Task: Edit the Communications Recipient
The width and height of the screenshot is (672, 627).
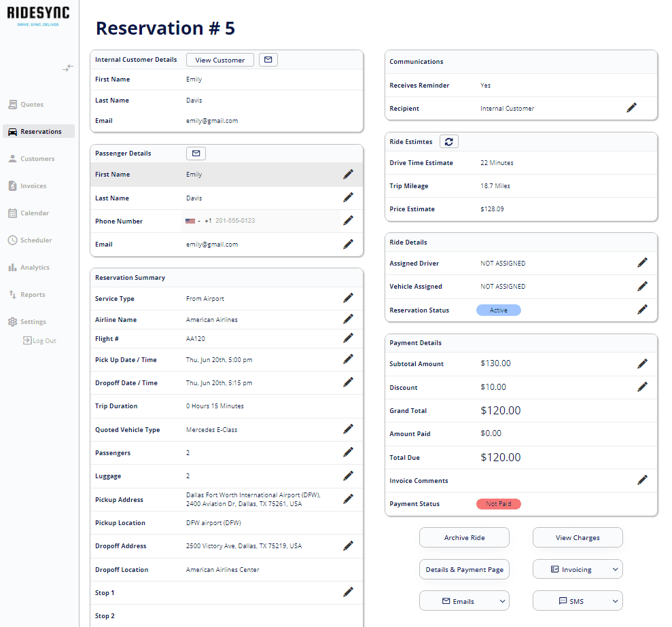Action: (631, 107)
